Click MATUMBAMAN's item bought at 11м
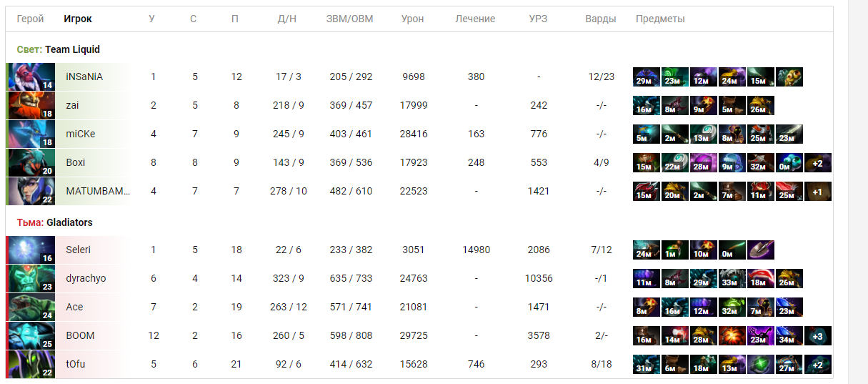868x384 pixels. pyautogui.click(x=761, y=192)
